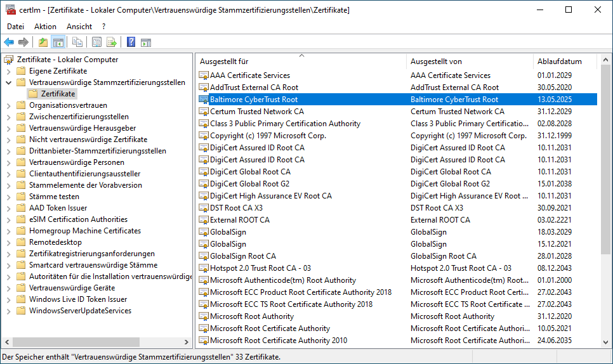Expand the eSIM Certification Authorities node
This screenshot has width=613, height=364.
coord(9,220)
